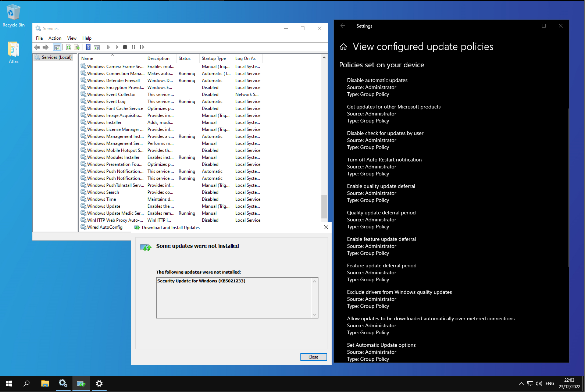Sort by Log On As column header
Screen dimensions: 585x392
click(x=247, y=58)
